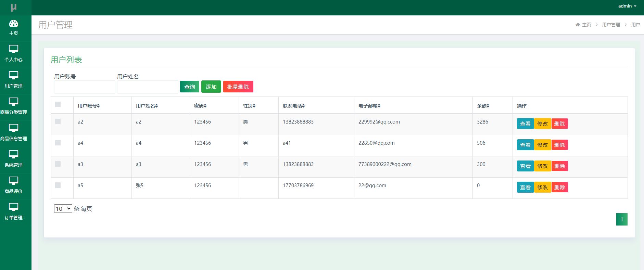Open 系统管理 in the sidebar
Viewport: 644px width, 270px height.
click(x=13, y=159)
